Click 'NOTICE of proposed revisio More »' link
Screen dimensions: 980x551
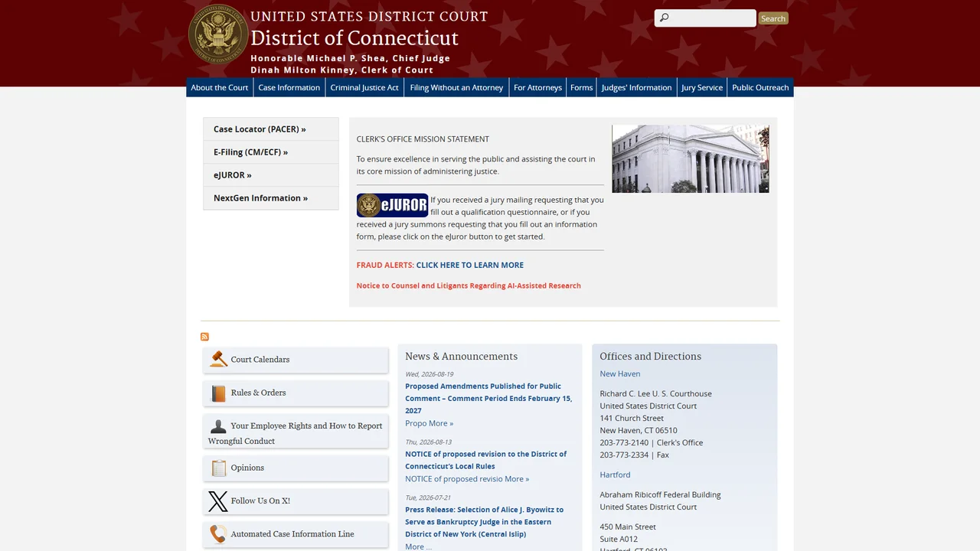pyautogui.click(x=467, y=479)
